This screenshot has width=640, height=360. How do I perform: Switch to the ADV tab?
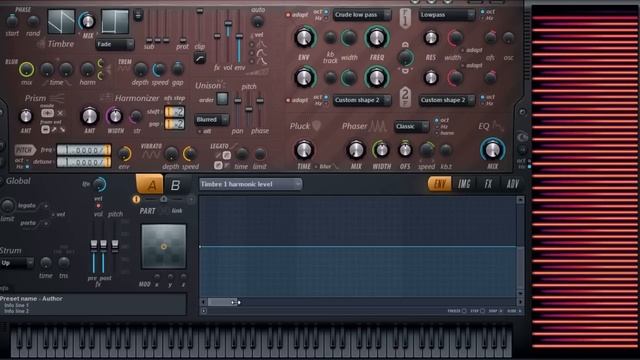click(x=512, y=184)
